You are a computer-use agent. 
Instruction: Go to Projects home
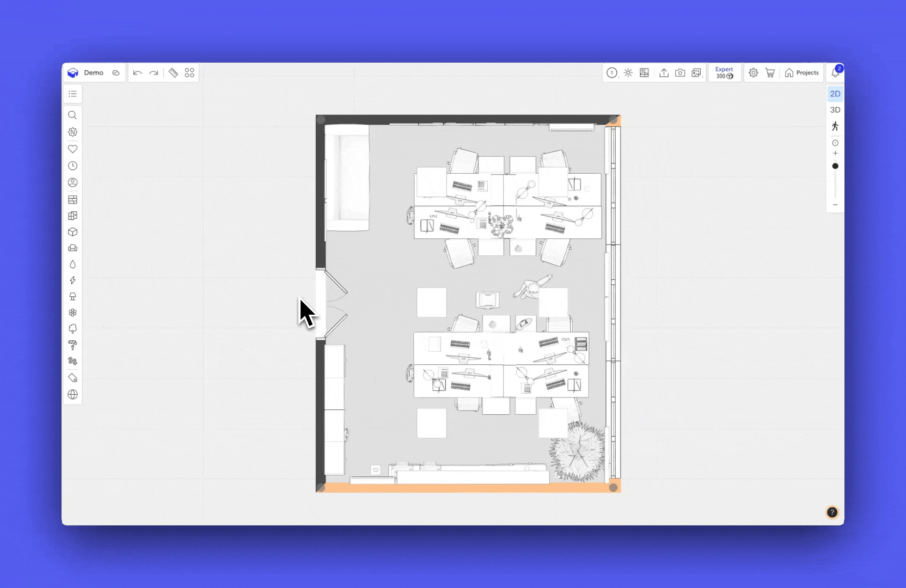point(801,73)
